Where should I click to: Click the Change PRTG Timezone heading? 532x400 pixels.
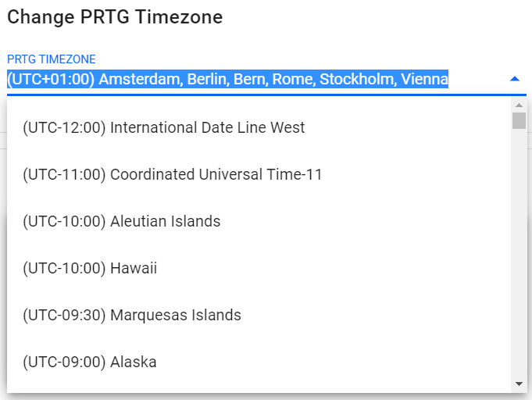(115, 16)
